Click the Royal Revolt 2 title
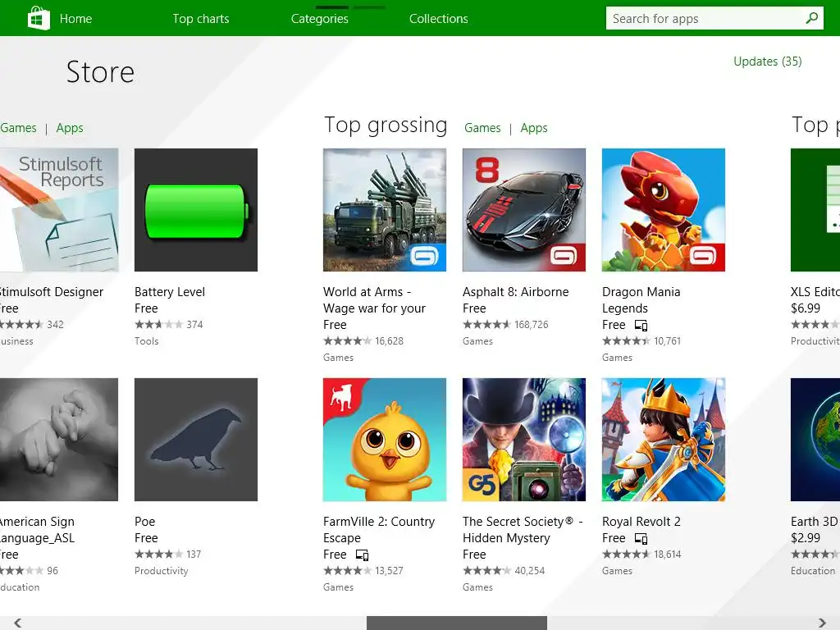Image resolution: width=840 pixels, height=630 pixels. click(x=641, y=522)
